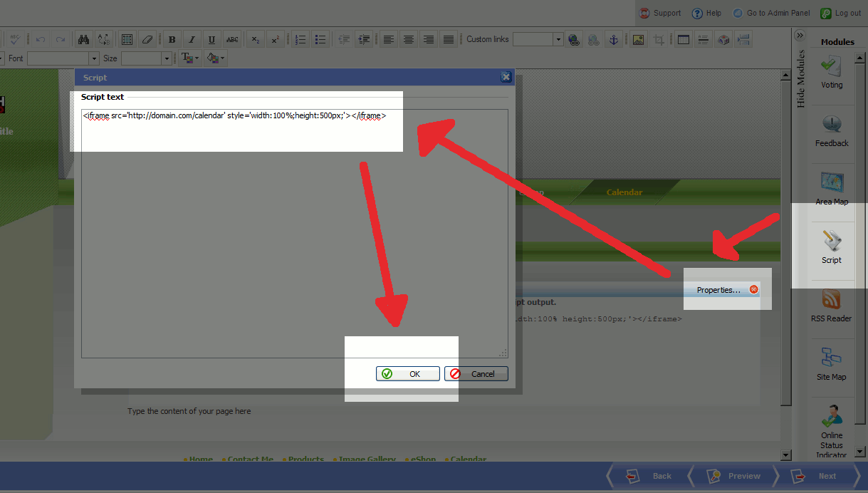The width and height of the screenshot is (868, 493).
Task: Click the Next button
Action: click(818, 476)
